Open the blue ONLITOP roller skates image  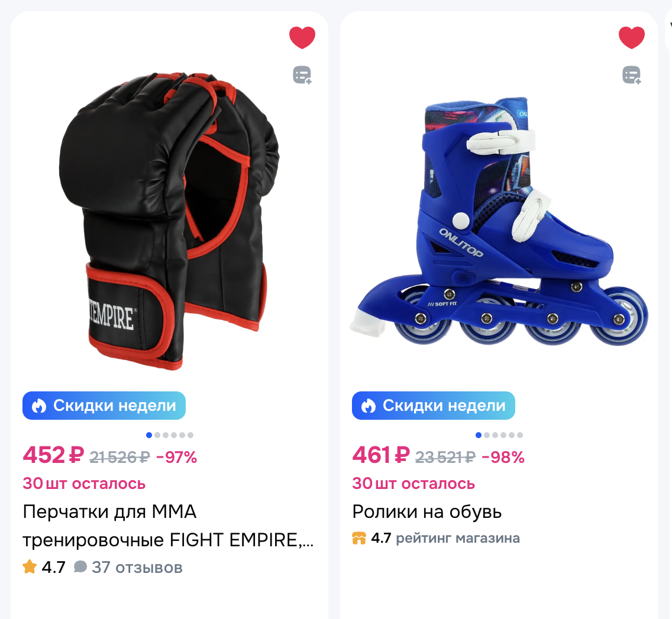pyautogui.click(x=499, y=221)
